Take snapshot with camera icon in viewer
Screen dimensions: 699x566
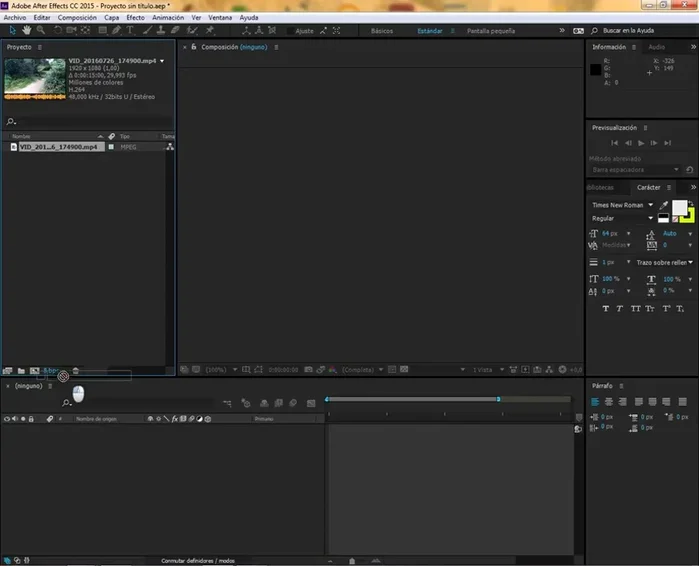point(308,369)
